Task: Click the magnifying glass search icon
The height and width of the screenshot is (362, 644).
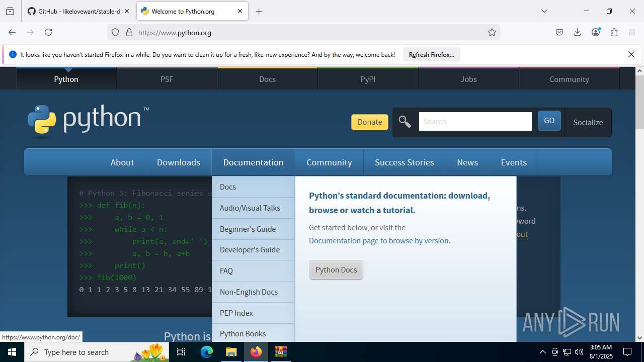Action: pyautogui.click(x=405, y=122)
